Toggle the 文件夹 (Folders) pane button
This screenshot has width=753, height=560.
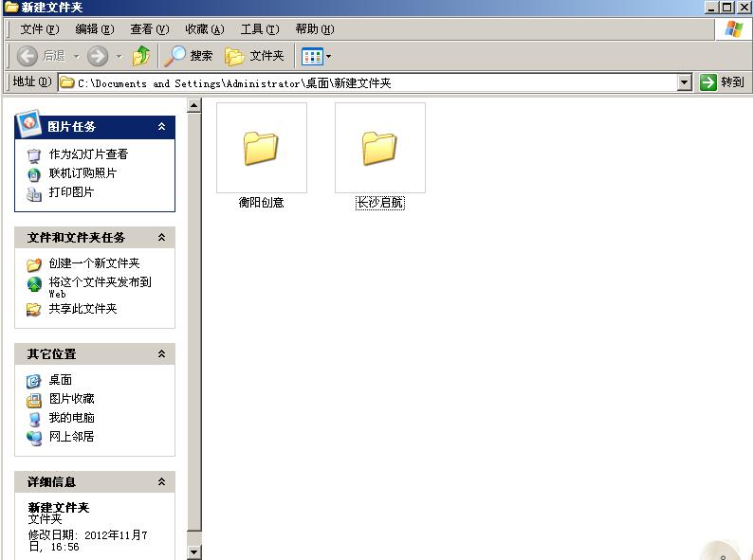[x=254, y=56]
